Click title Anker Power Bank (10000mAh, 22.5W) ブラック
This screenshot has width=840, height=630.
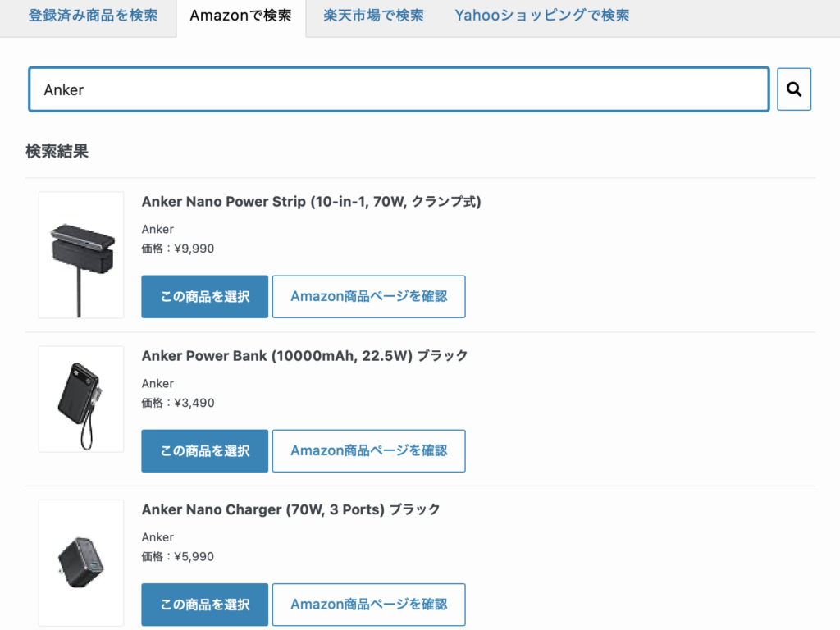[304, 356]
